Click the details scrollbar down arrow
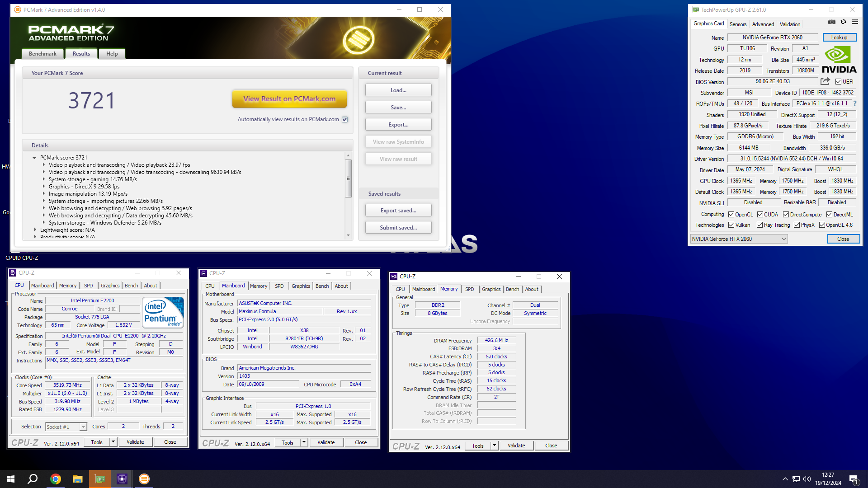 coord(348,235)
